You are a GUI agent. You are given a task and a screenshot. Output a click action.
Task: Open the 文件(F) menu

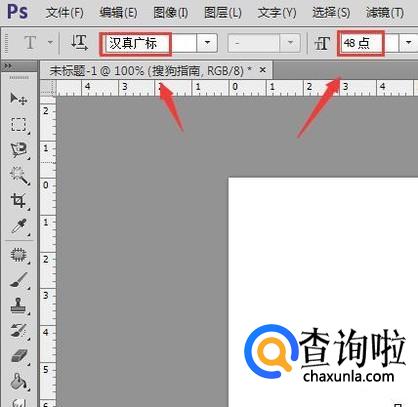65,13
